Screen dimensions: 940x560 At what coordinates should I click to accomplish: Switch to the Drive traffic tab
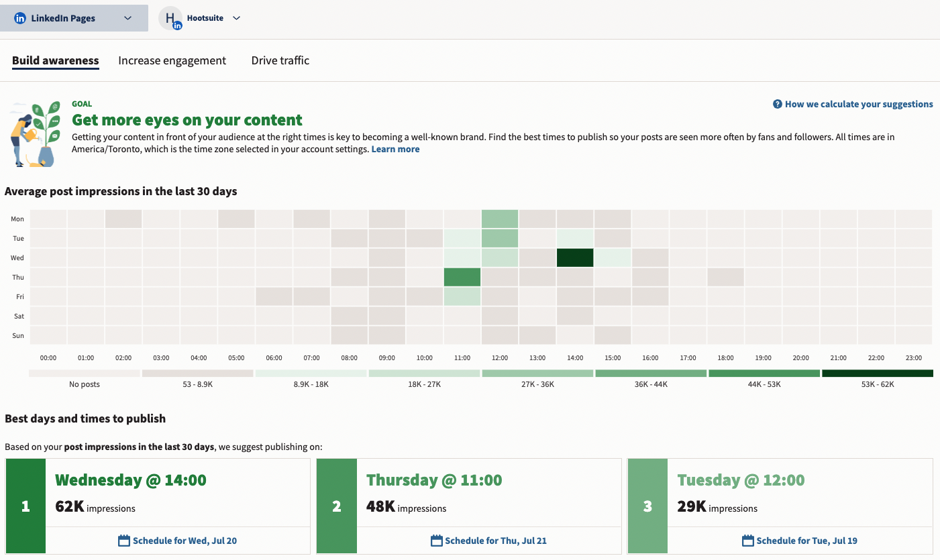(280, 60)
